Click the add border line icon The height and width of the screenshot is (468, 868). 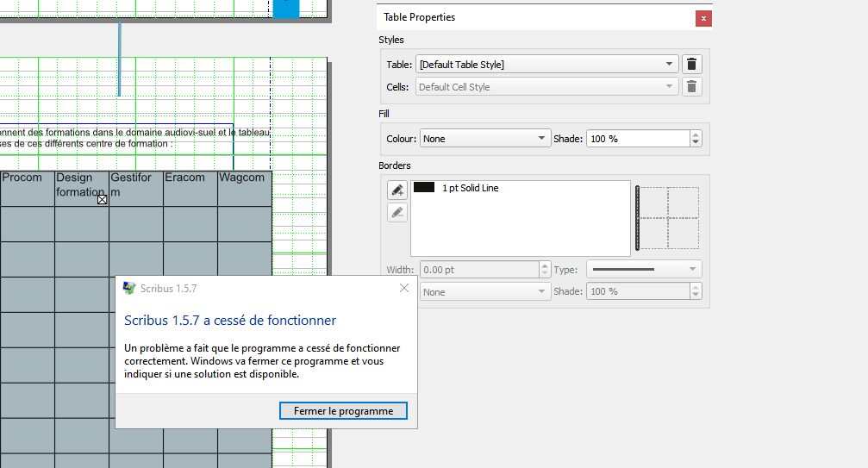pyautogui.click(x=397, y=190)
